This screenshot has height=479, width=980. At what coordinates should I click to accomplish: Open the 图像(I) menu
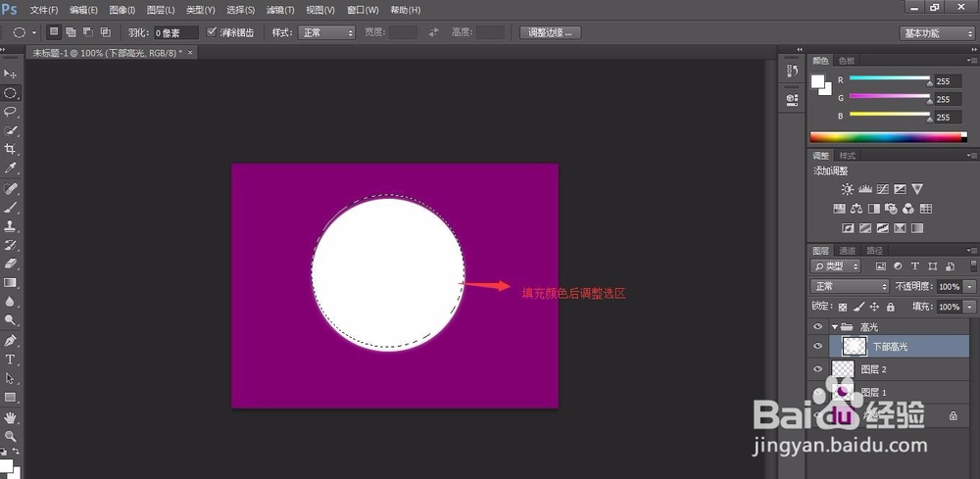coord(122,10)
